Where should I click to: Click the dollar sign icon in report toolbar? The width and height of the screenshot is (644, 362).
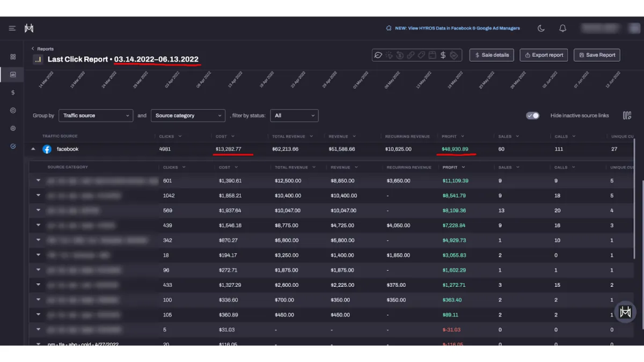pyautogui.click(x=443, y=55)
